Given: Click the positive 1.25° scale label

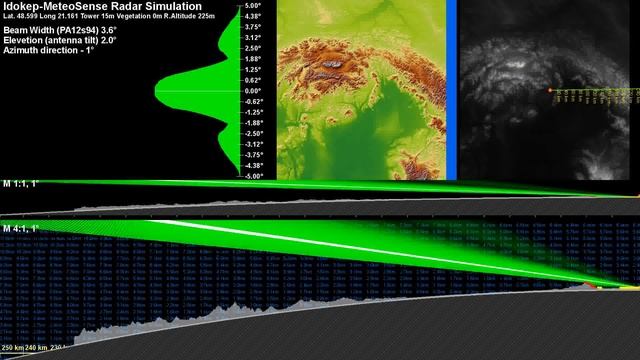Looking at the screenshot, I should pos(253,70).
